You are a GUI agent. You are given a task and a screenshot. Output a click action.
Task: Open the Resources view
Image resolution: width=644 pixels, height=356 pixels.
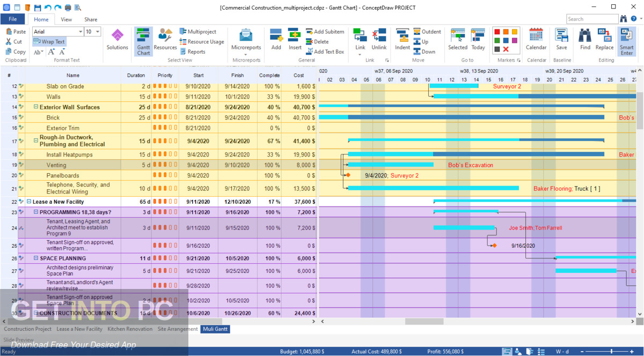(165, 40)
